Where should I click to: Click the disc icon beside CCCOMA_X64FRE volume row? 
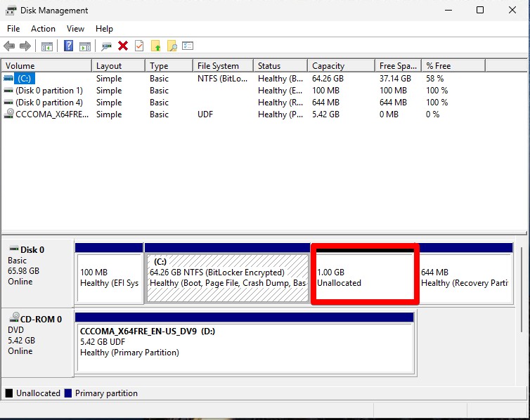click(x=9, y=114)
